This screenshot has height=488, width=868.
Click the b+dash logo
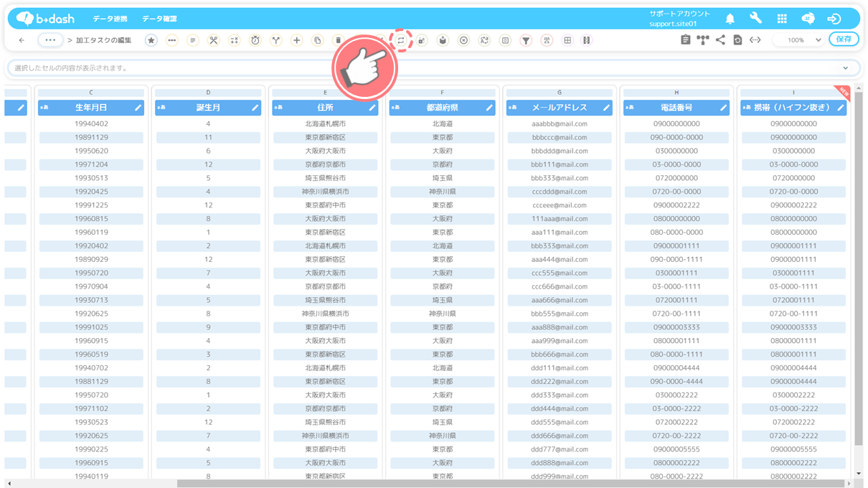point(44,19)
